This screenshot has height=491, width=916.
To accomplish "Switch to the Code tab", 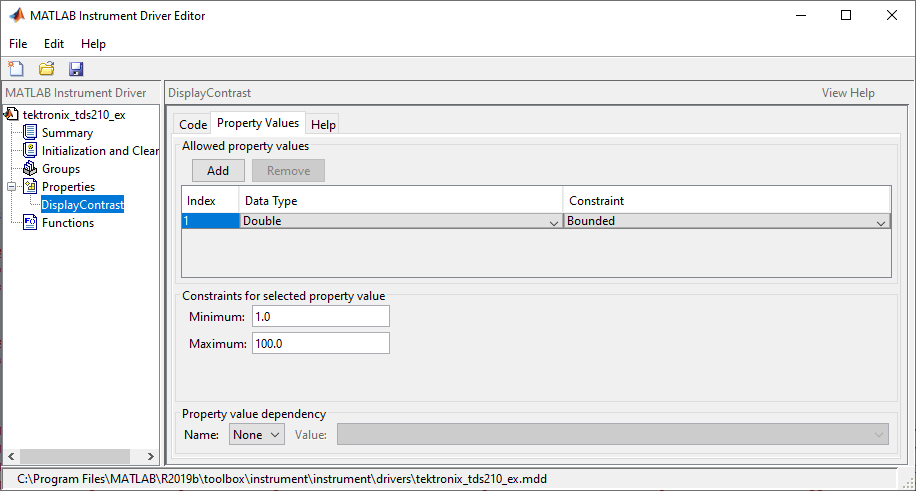I will [193, 125].
